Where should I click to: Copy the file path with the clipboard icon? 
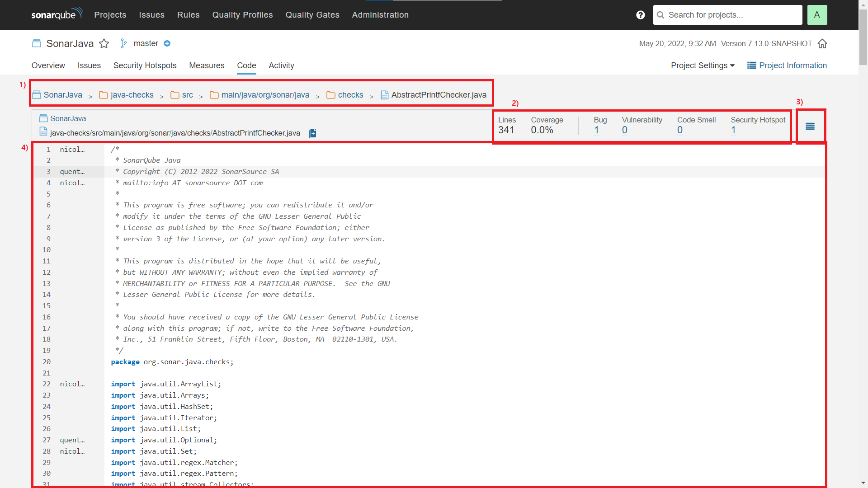tap(312, 133)
